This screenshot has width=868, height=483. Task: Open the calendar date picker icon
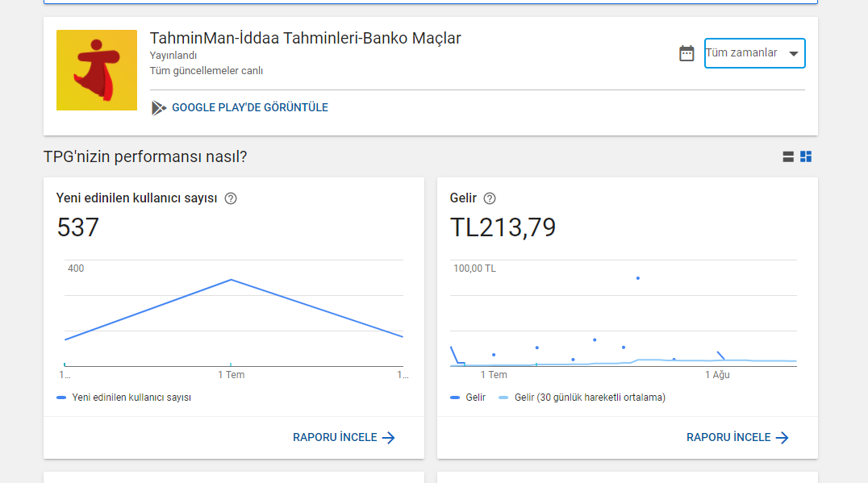point(686,53)
